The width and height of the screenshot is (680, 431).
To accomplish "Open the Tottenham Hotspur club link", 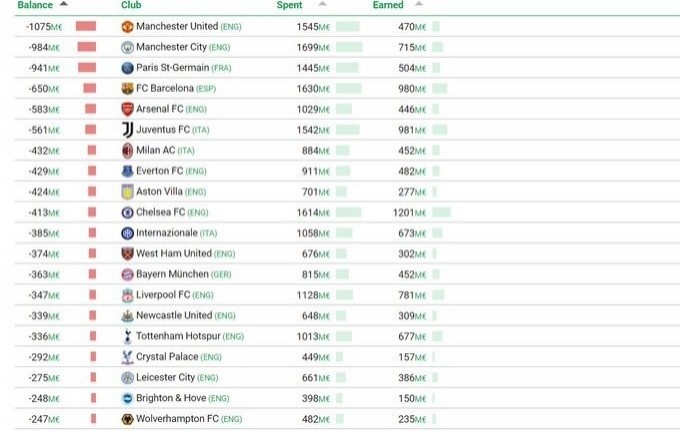I will click(x=178, y=336).
